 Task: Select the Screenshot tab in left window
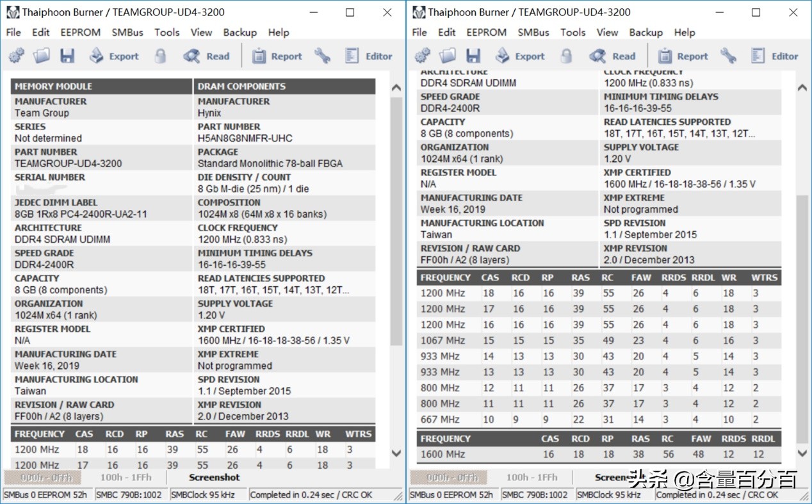pos(215,478)
